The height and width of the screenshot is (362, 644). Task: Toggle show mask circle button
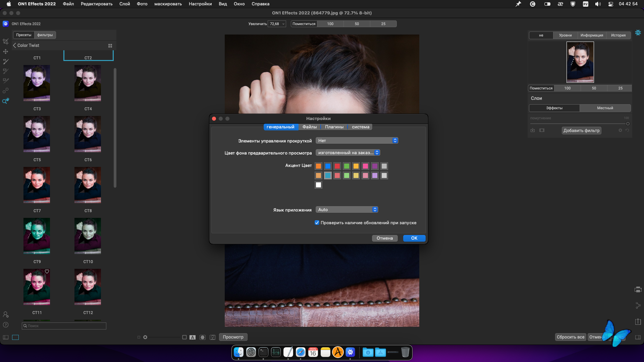[x=203, y=337]
